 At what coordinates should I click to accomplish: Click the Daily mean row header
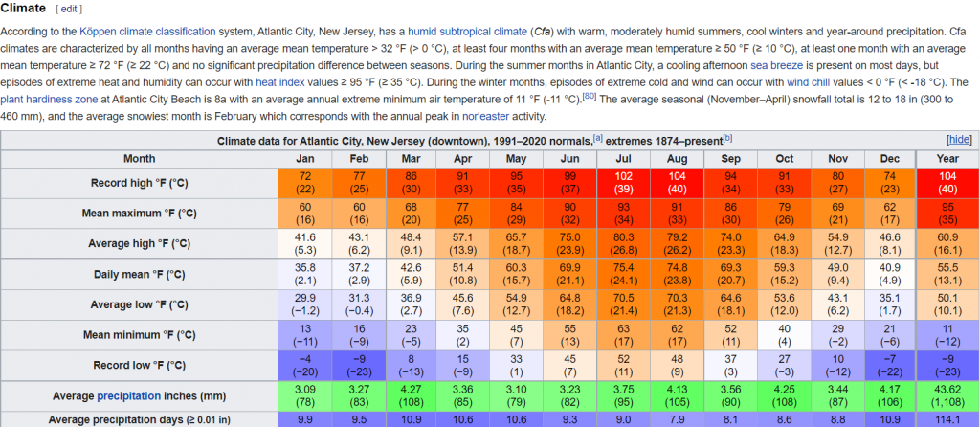click(140, 274)
